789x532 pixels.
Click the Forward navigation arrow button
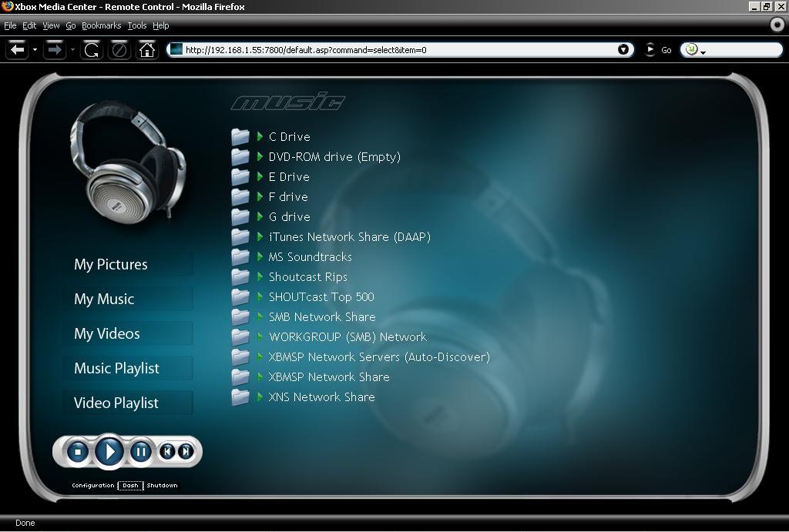55,50
